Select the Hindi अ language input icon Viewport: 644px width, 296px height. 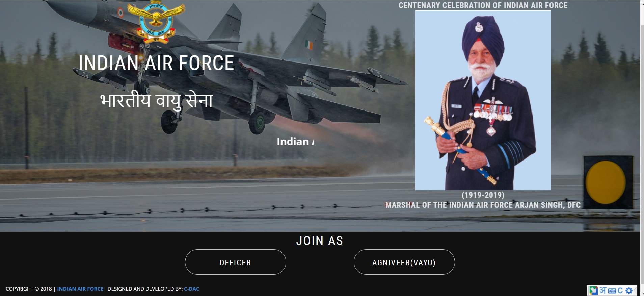(x=603, y=290)
